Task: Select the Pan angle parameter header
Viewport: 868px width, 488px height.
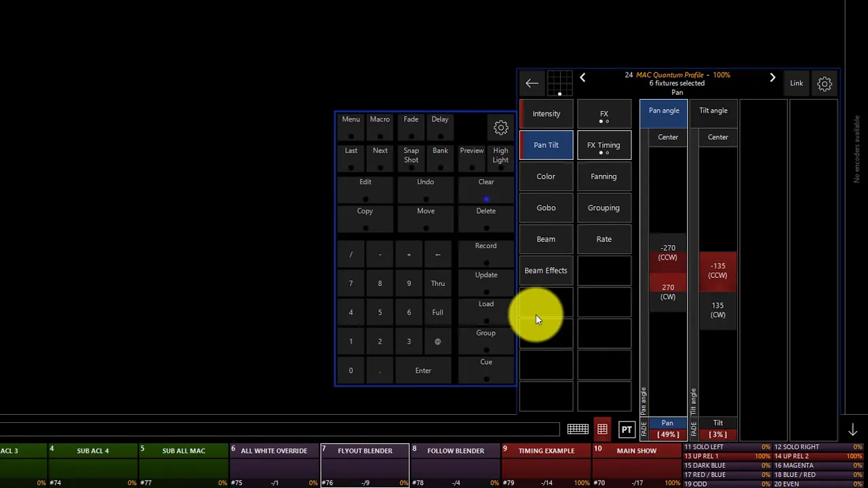Action: tap(664, 113)
